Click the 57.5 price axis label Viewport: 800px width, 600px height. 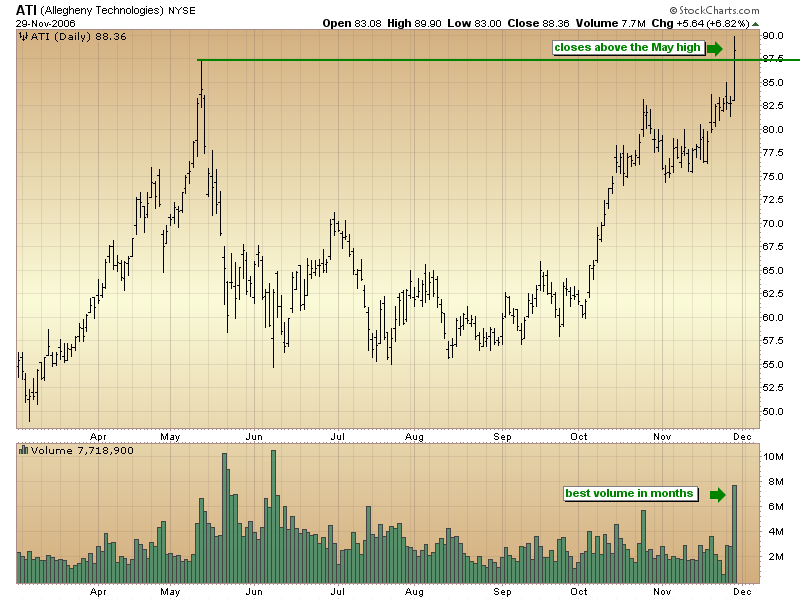pyautogui.click(x=773, y=340)
